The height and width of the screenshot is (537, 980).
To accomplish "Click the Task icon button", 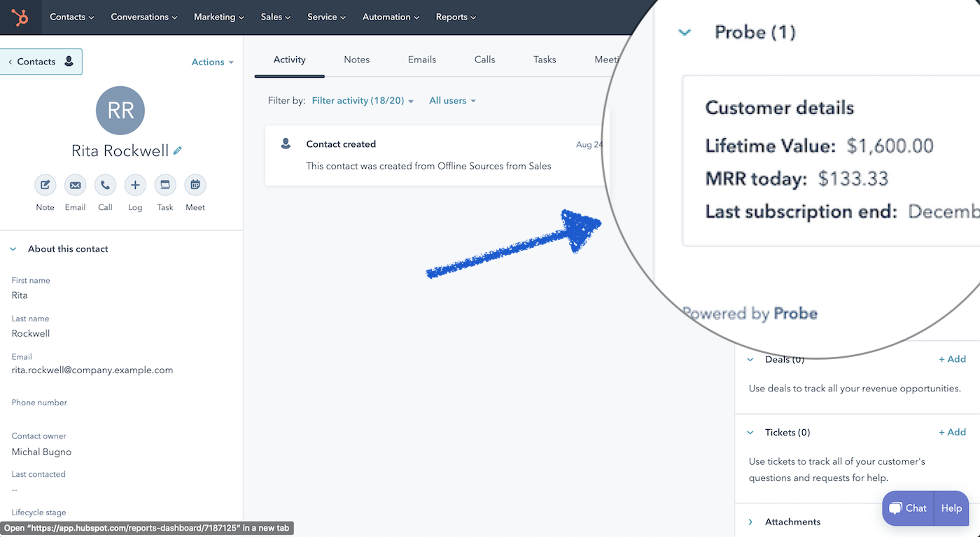I will point(165,186).
